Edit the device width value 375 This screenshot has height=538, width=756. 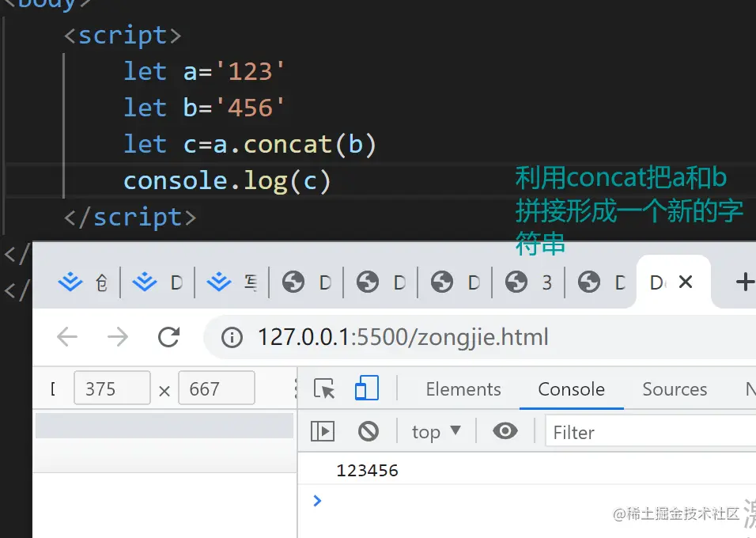pos(112,388)
